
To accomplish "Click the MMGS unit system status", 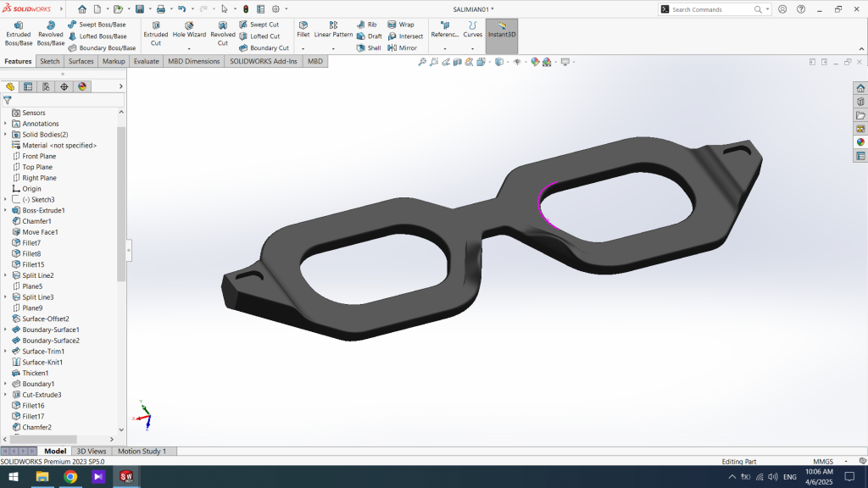I will pos(823,462).
